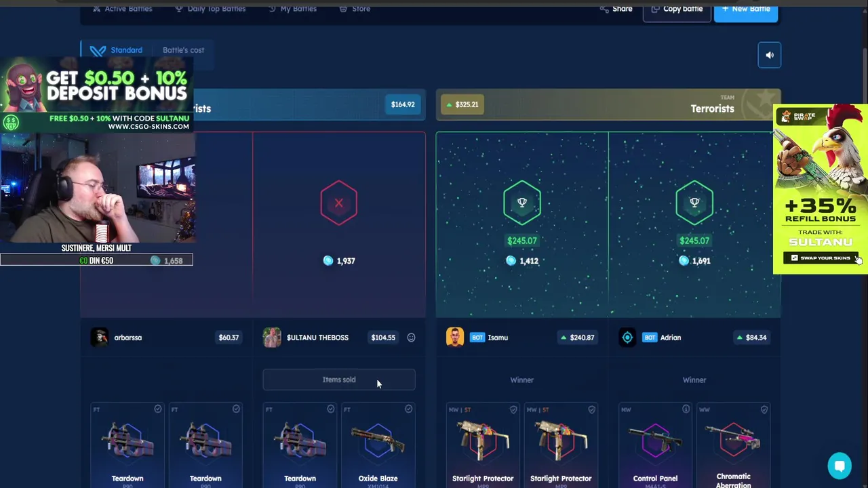868x488 pixels.
Task: Click the $164.92 team total badge
Action: [x=403, y=104]
